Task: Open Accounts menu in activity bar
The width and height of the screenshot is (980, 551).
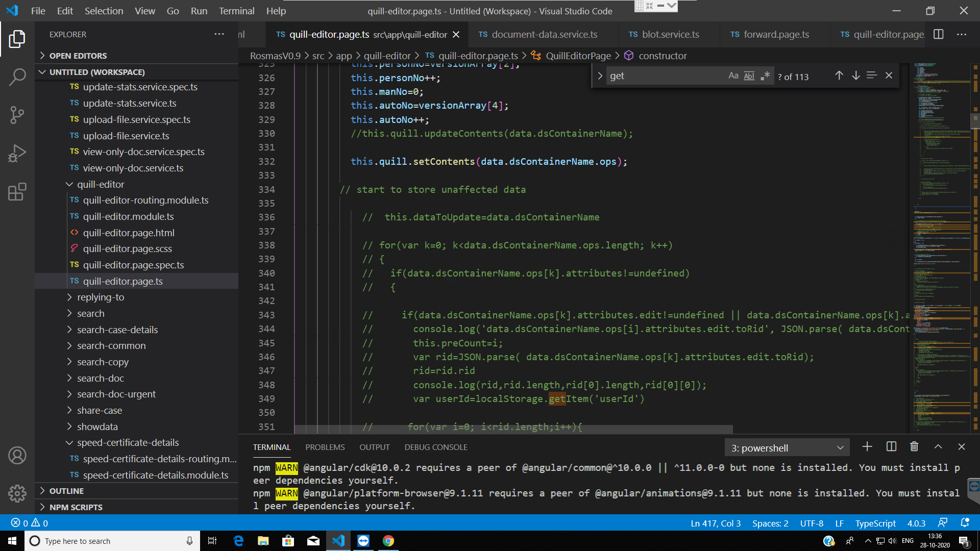Action: click(17, 455)
